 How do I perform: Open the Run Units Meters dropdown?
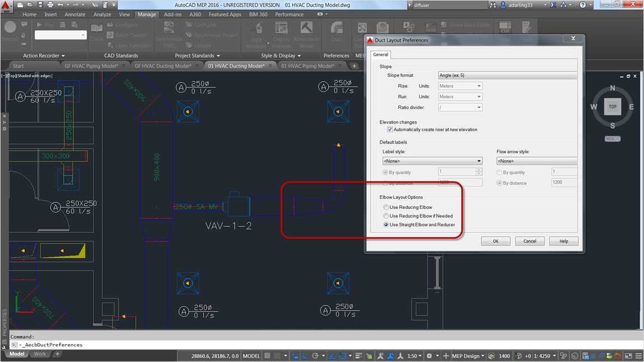click(x=460, y=97)
